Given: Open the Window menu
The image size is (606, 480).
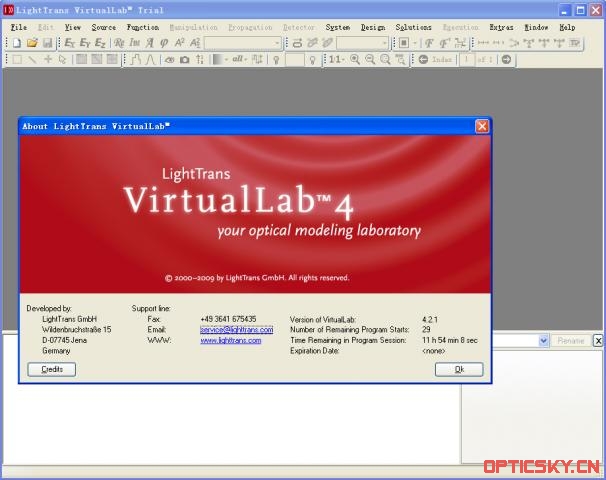Looking at the screenshot, I should 536,27.
